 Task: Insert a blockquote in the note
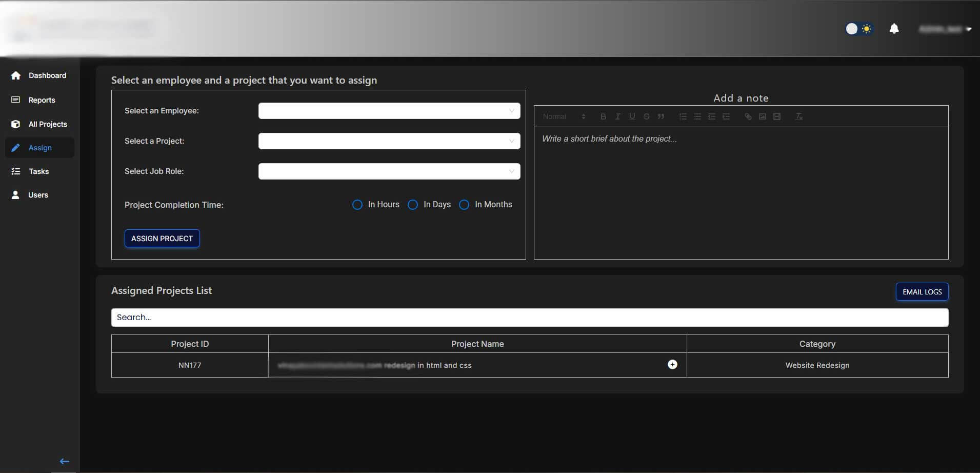(661, 116)
